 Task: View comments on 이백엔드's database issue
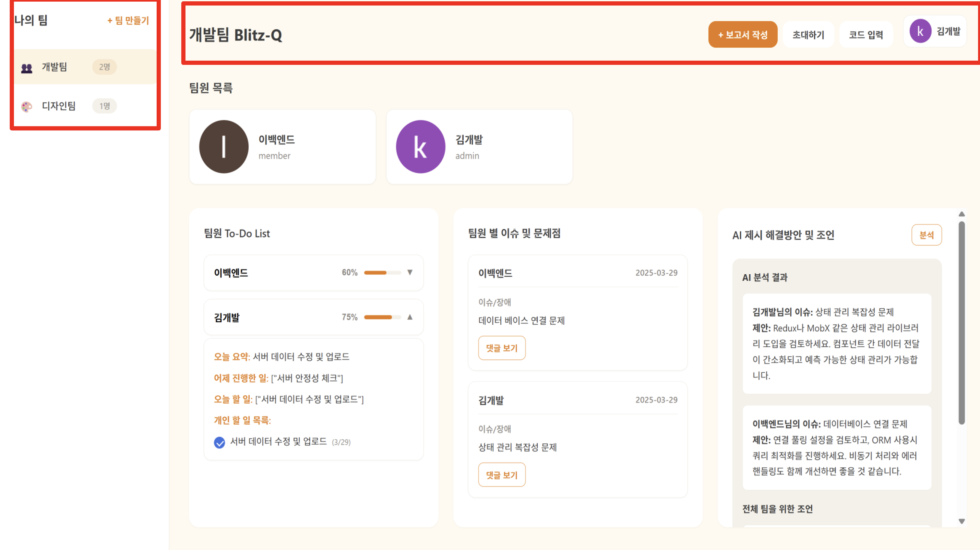502,348
